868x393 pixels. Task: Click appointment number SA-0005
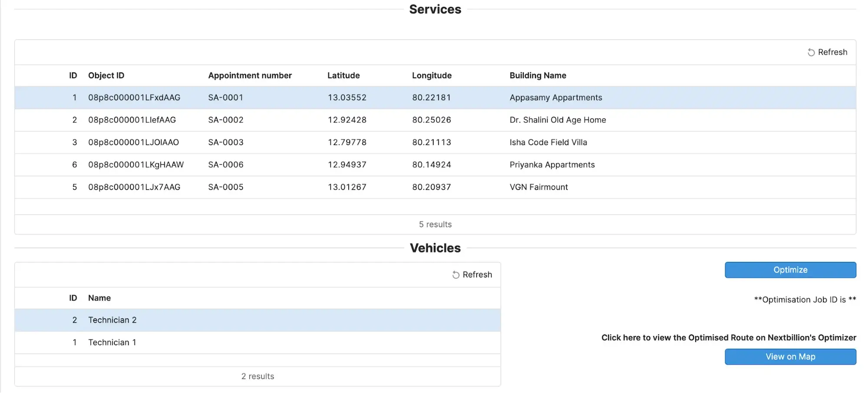click(226, 187)
